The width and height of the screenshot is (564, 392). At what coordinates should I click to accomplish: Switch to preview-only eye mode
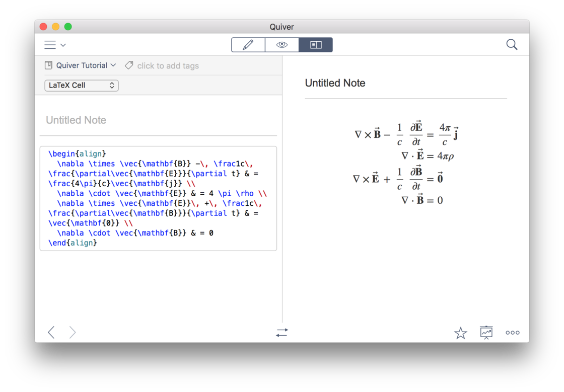282,45
